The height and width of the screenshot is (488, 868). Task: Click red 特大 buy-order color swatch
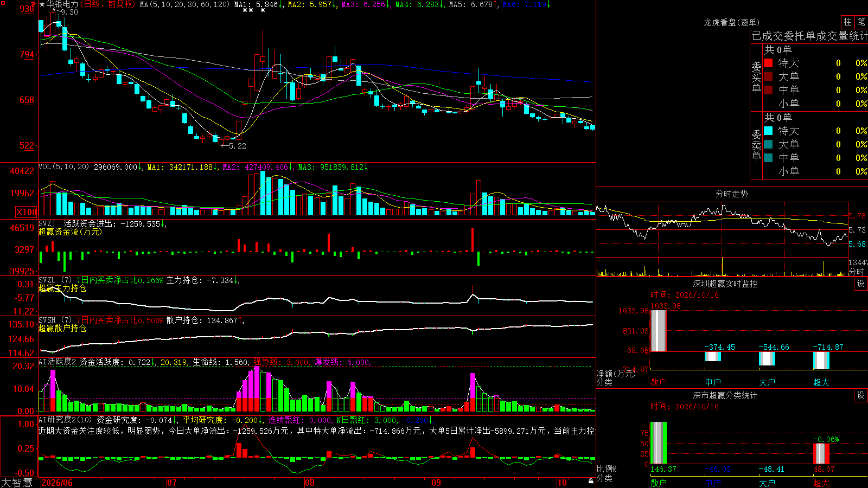click(768, 63)
